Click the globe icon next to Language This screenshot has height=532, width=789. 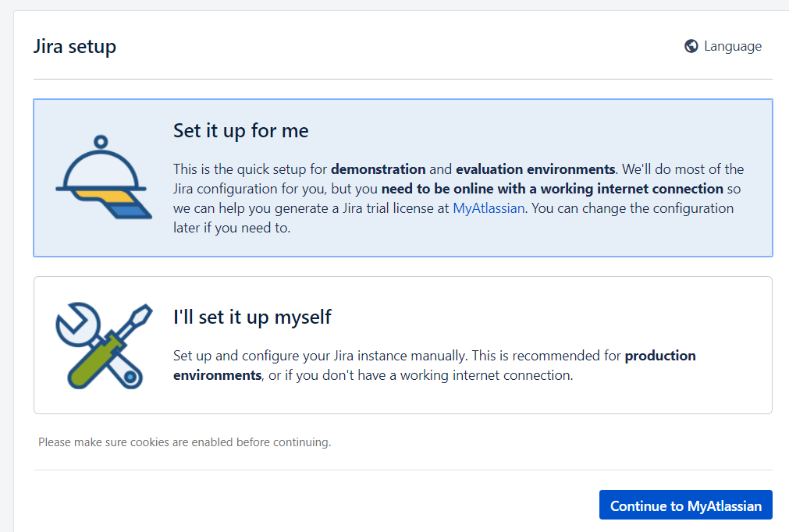[x=691, y=45]
